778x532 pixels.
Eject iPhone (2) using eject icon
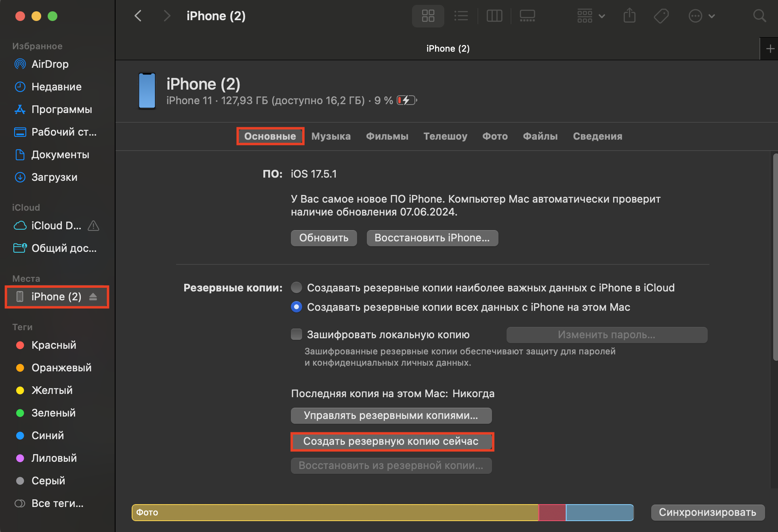pos(93,297)
